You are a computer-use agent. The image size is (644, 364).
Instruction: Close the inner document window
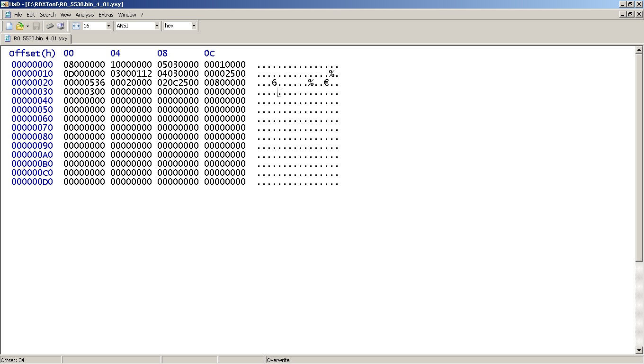tap(639, 14)
